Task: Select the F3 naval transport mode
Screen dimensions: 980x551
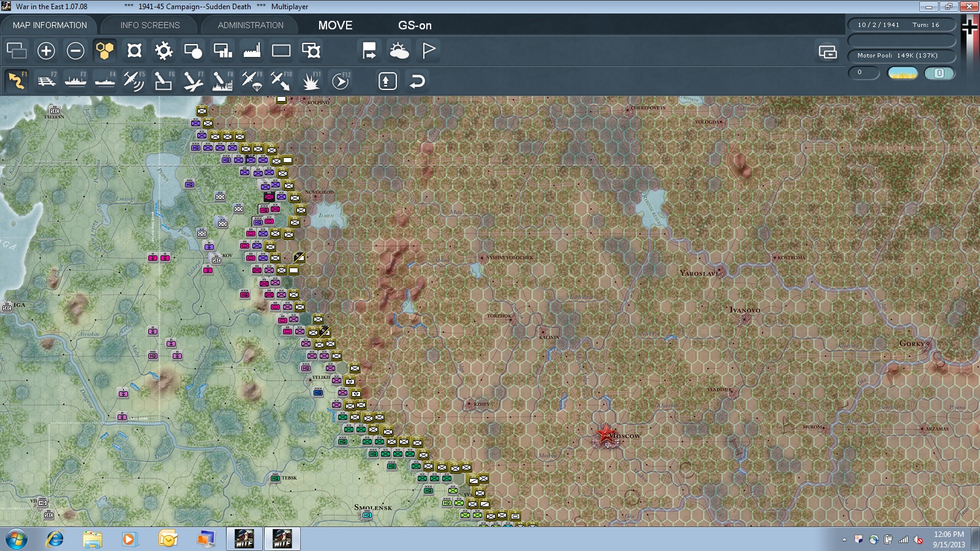Action: 75,81
